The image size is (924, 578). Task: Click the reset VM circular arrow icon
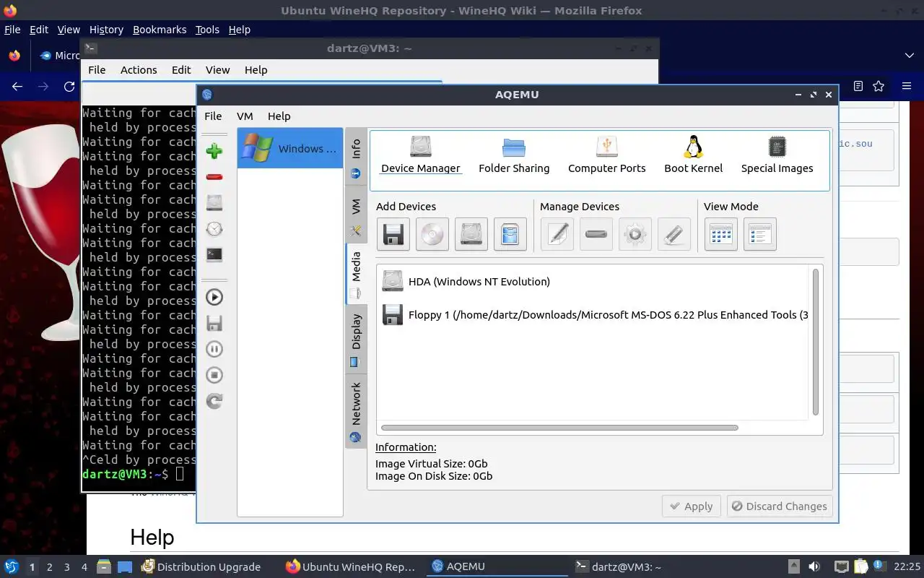[214, 401]
